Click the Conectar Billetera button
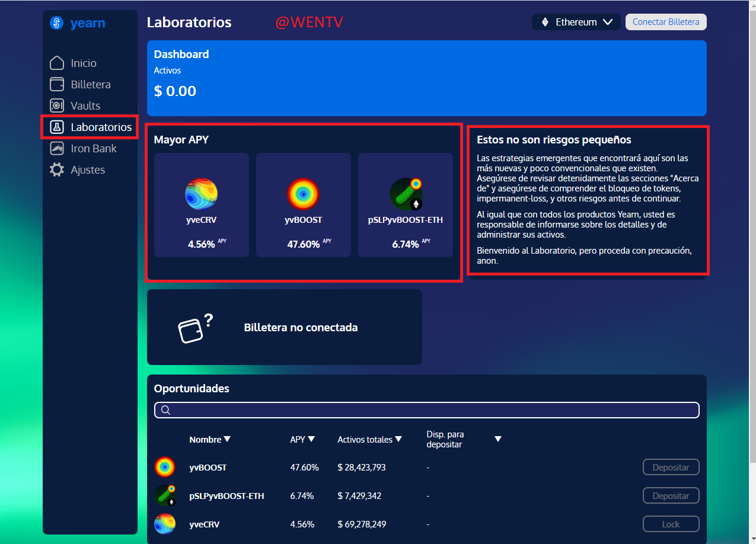 pyautogui.click(x=666, y=22)
